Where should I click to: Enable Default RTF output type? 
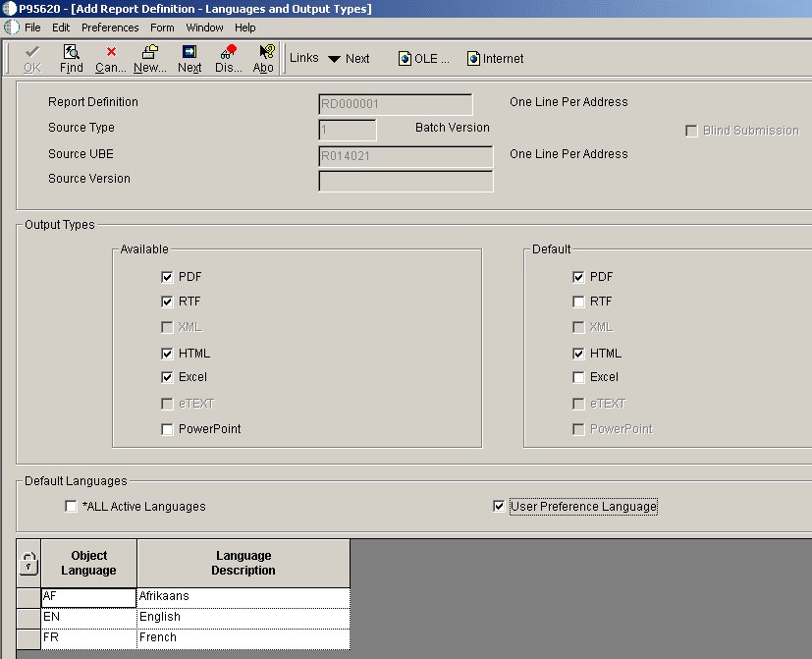coord(578,302)
